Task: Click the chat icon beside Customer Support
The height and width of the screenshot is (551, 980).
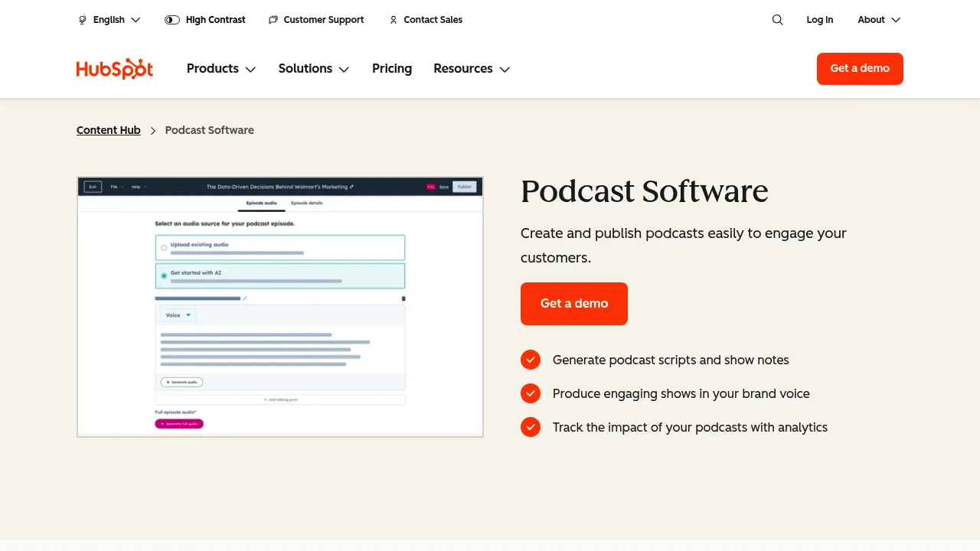Action: [x=273, y=20]
